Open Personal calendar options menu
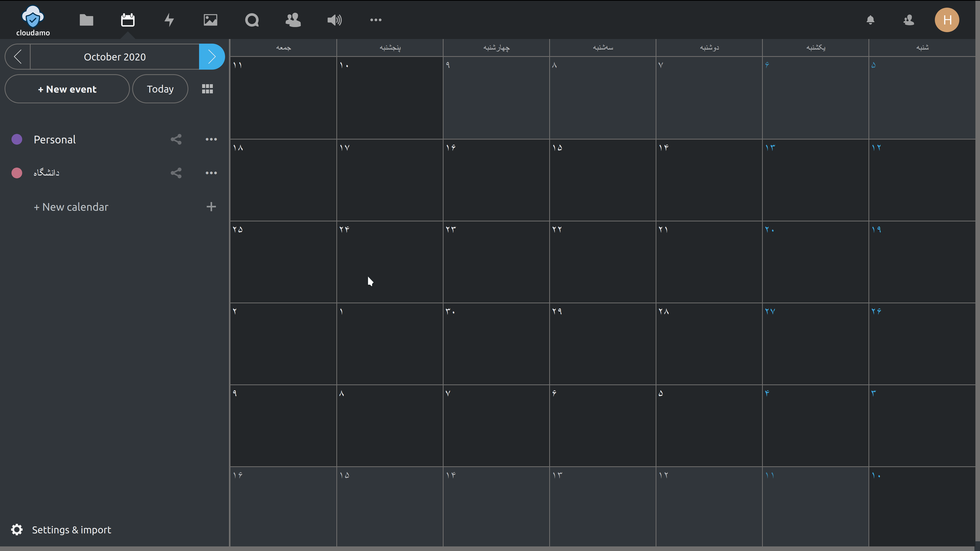 pyautogui.click(x=211, y=140)
